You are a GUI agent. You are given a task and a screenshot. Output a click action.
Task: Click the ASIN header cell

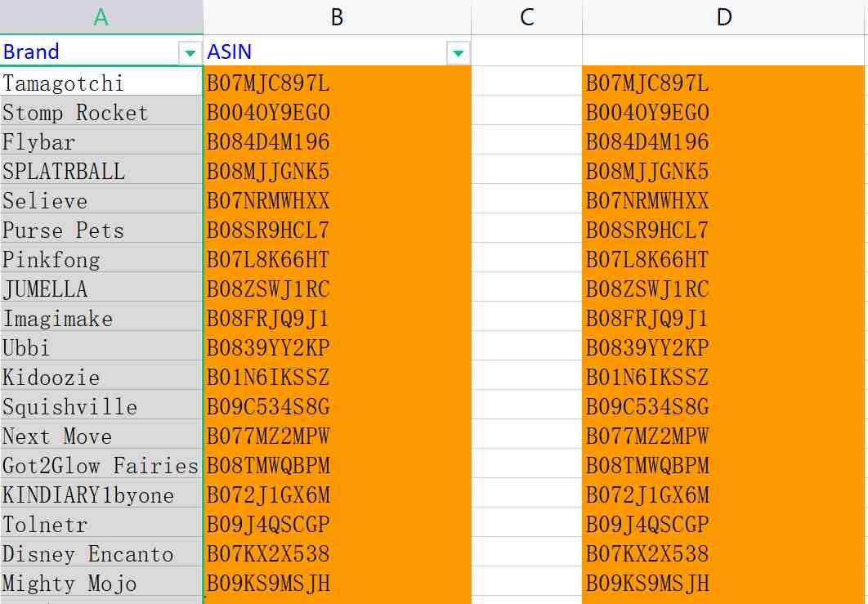[337, 51]
